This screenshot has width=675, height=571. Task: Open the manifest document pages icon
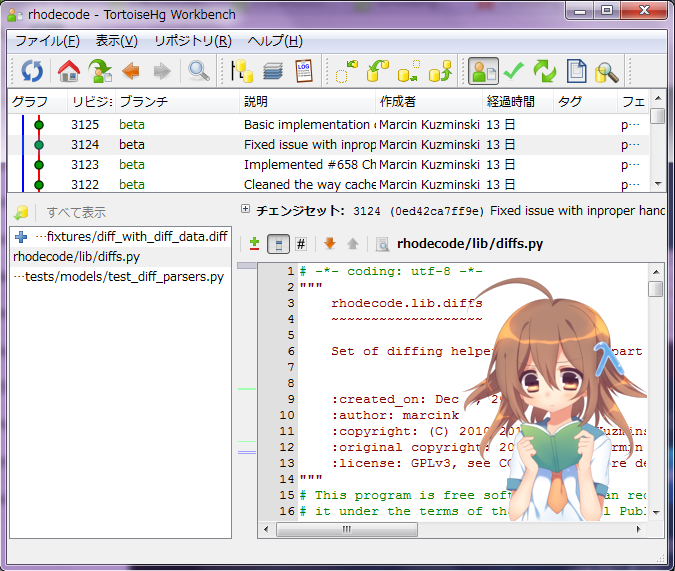coord(576,71)
